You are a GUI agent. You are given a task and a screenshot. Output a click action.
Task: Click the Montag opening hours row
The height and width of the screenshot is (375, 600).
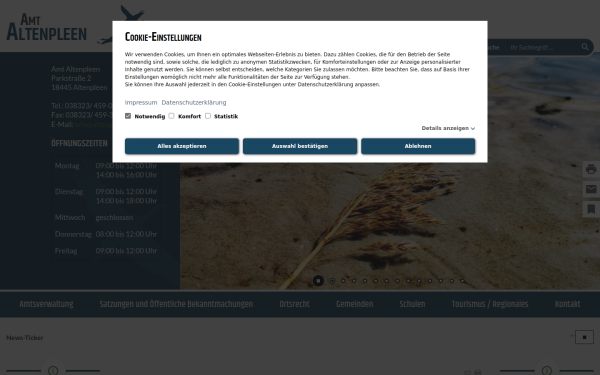coord(106,170)
